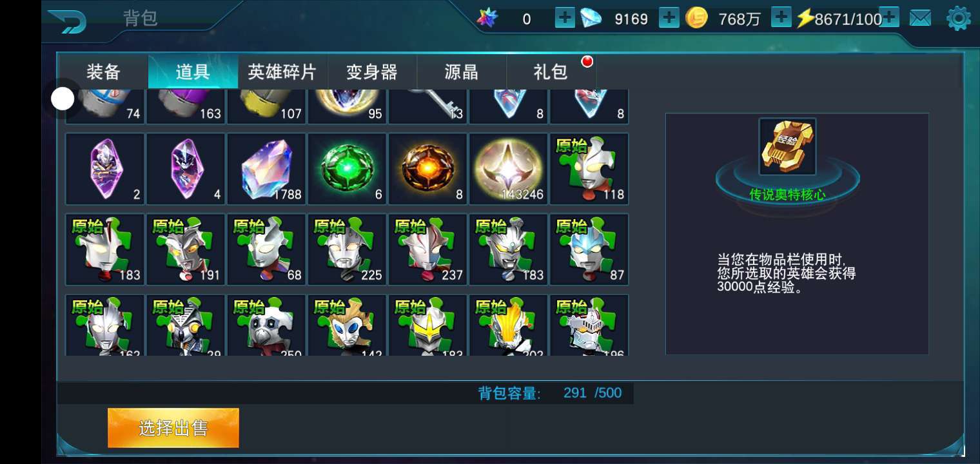Open the settings gear icon
Image resolution: width=980 pixels, height=464 pixels.
coord(958,19)
